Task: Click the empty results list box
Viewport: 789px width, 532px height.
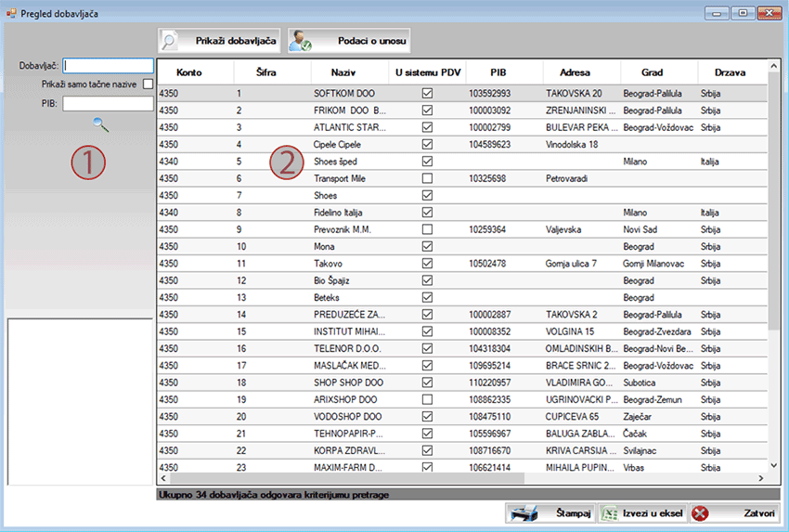Action: [80, 402]
